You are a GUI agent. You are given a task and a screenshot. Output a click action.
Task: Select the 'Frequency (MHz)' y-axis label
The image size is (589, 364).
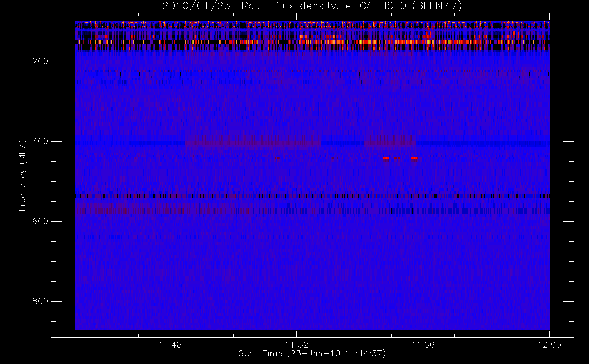[x=23, y=175]
